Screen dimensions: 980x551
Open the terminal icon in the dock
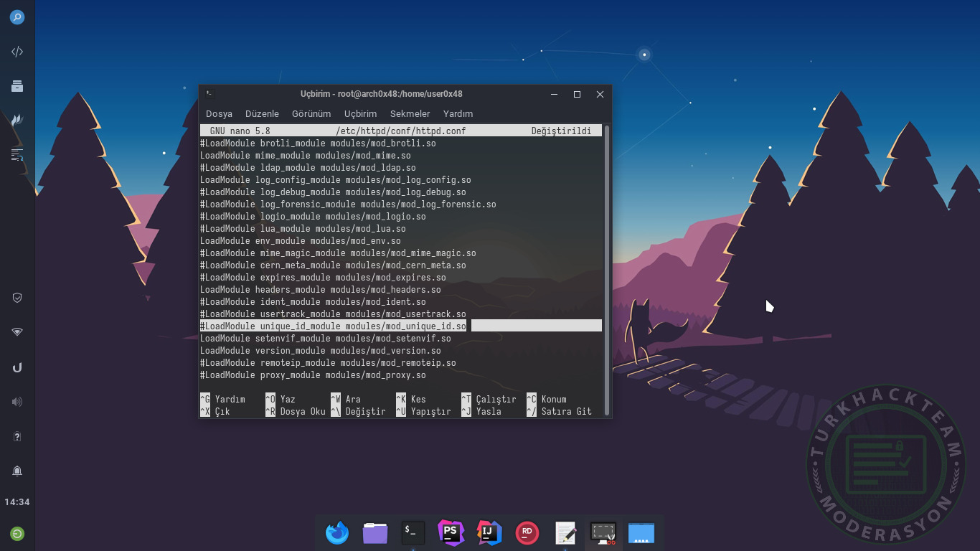[x=413, y=532]
